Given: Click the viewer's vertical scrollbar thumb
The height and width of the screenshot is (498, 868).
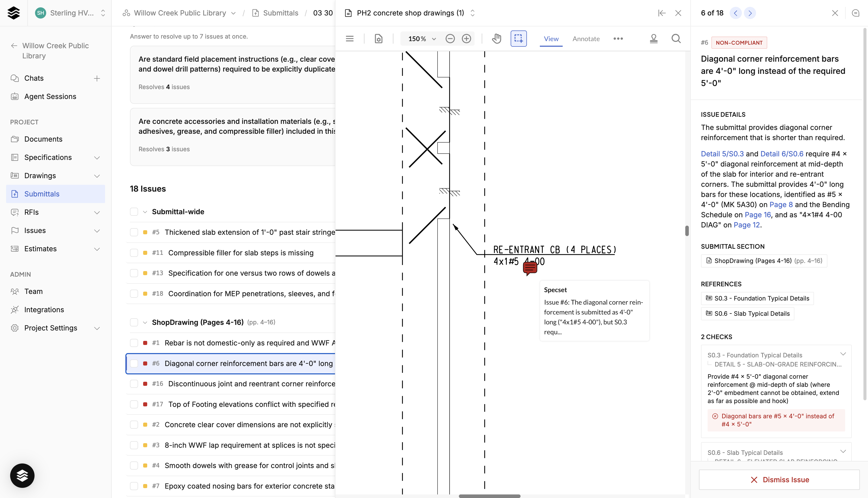Looking at the screenshot, I should coord(687,231).
